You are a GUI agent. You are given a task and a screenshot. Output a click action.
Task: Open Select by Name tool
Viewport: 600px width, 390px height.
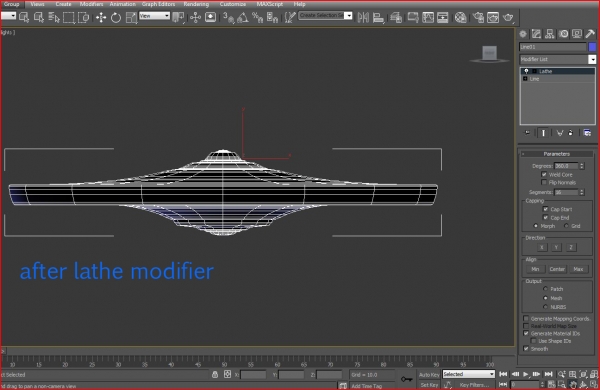pyautogui.click(x=54, y=17)
